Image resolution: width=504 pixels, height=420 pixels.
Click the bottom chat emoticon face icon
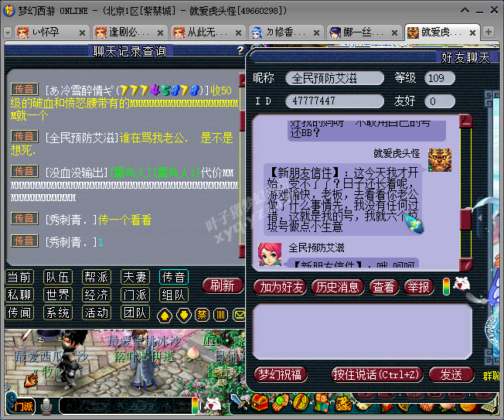[213, 405]
